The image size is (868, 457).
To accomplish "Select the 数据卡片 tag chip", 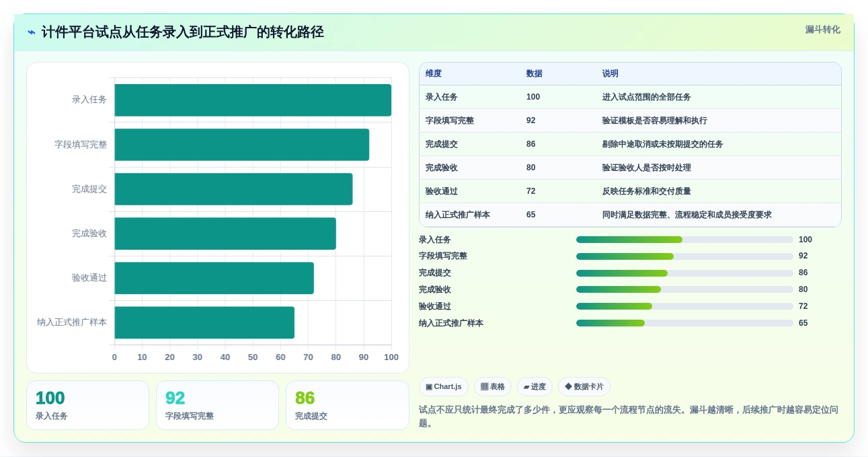I will (584, 386).
